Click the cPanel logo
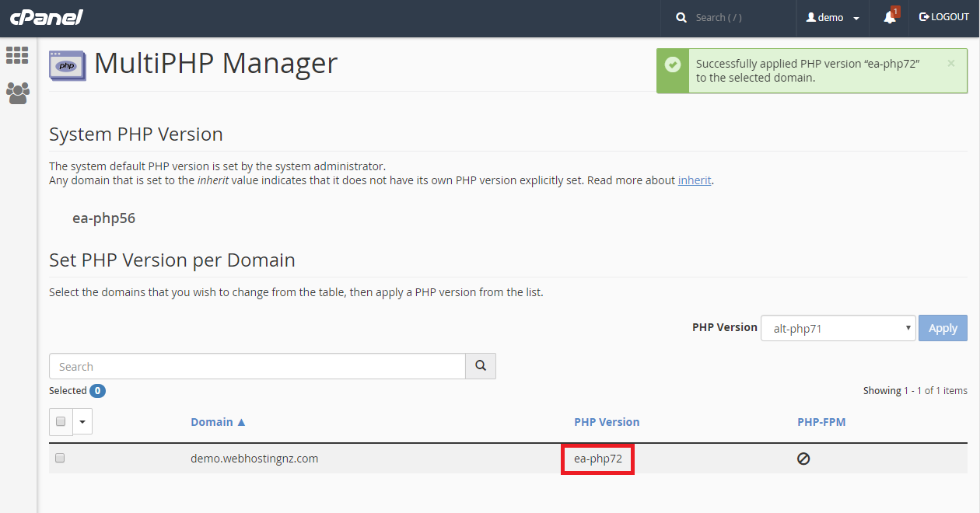The width and height of the screenshot is (980, 513). click(47, 18)
